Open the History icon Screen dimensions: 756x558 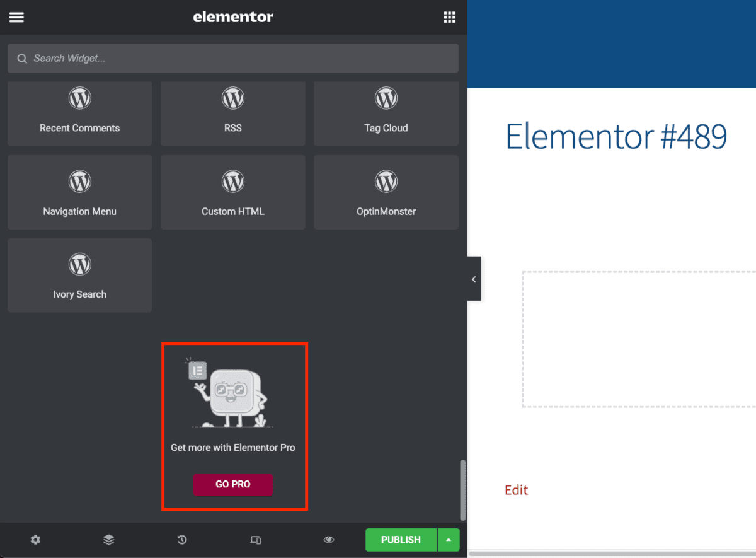182,540
